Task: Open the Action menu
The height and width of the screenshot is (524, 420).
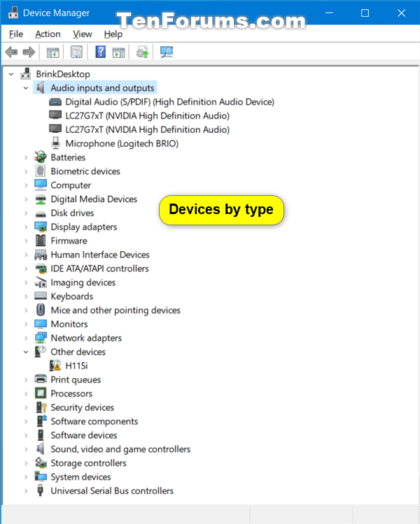Action: tap(48, 34)
